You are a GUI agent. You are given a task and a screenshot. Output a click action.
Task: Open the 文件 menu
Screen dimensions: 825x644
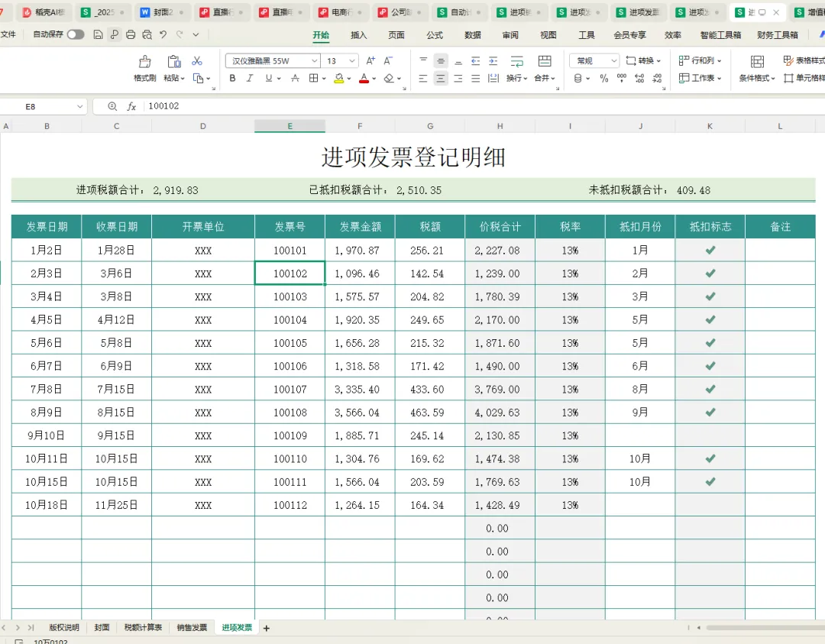pos(8,34)
